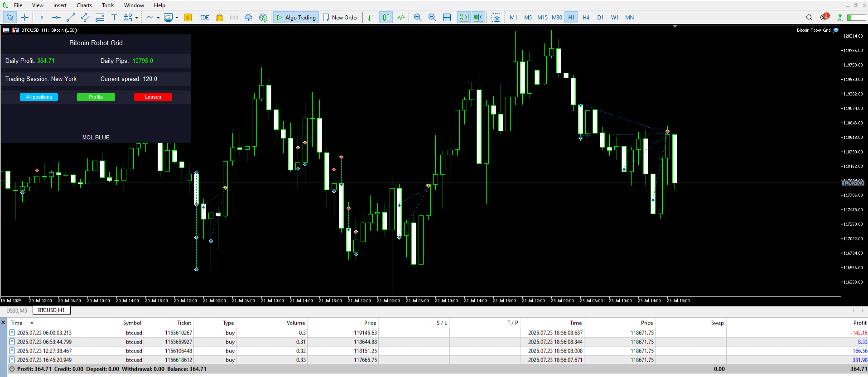Select the equidistant channel tool
Viewport: 868px width, 377px height.
point(85,18)
